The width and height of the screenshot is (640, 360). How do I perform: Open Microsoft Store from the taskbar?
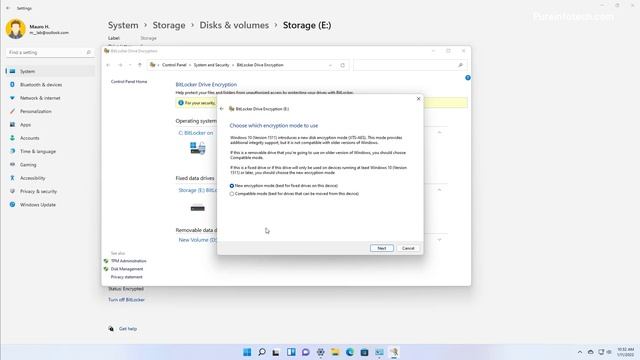click(364, 352)
